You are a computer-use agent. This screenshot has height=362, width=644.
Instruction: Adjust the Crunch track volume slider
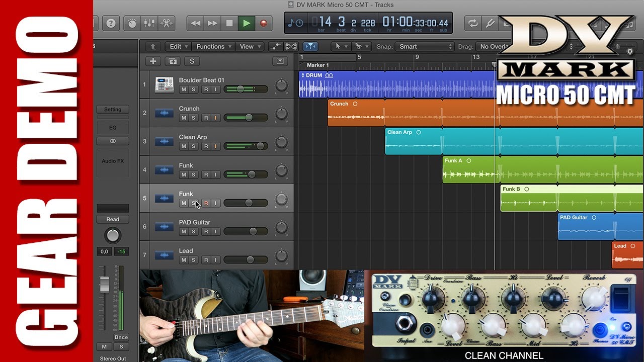point(246,118)
